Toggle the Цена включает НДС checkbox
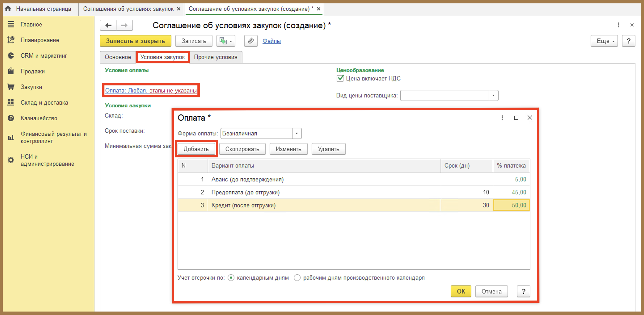Viewport: 644px width, 315px height. point(340,78)
